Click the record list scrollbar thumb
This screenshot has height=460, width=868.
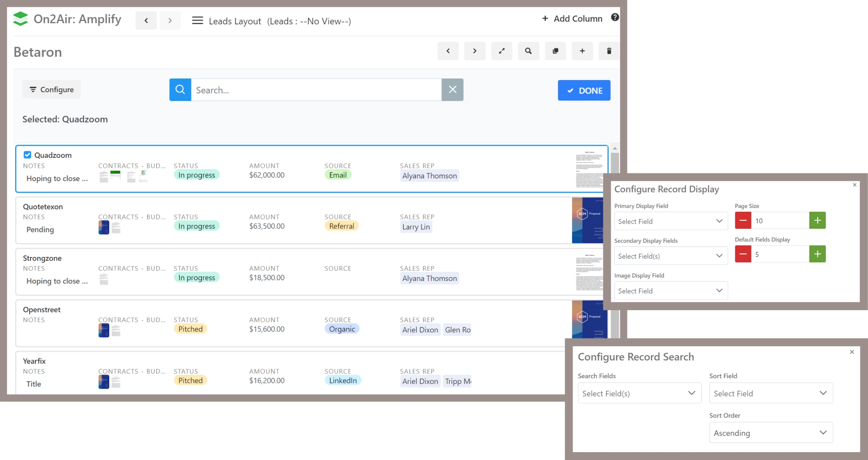pyautogui.click(x=615, y=163)
